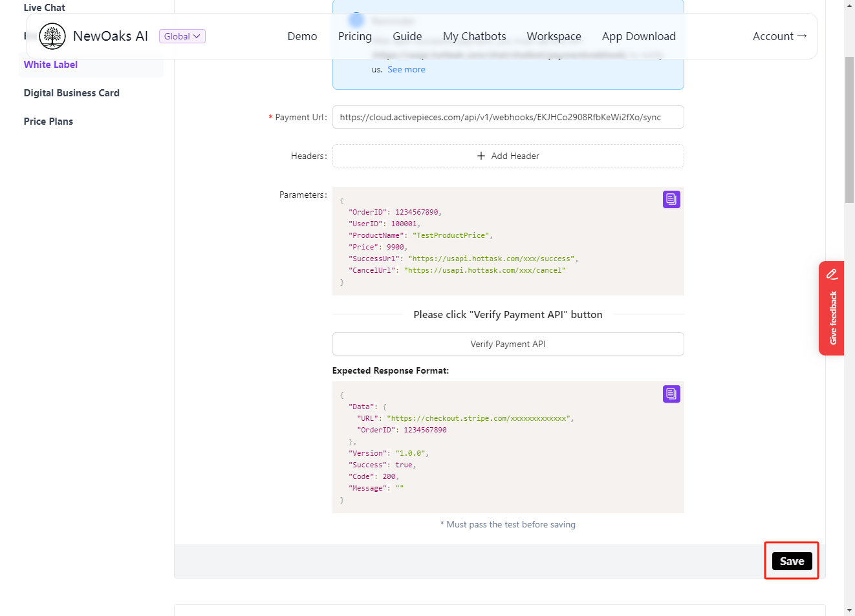Select White Label in the sidebar
The image size is (855, 616).
pyautogui.click(x=50, y=65)
